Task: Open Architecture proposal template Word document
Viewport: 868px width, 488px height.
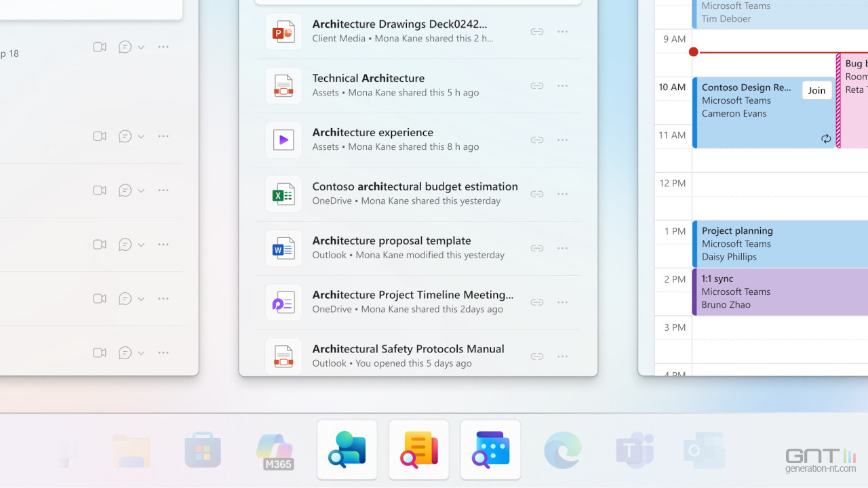Action: 391,241
